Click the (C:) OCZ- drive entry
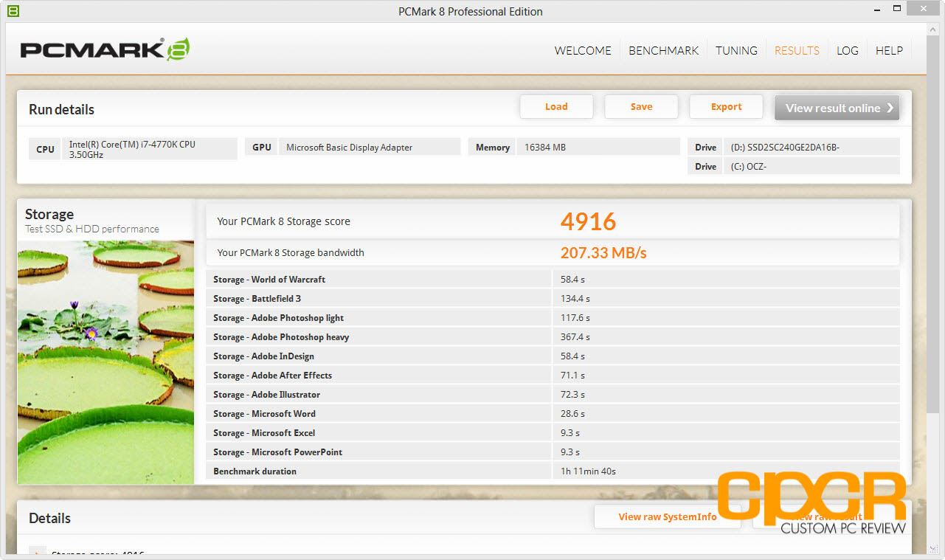The width and height of the screenshot is (945, 560). pyautogui.click(x=794, y=167)
